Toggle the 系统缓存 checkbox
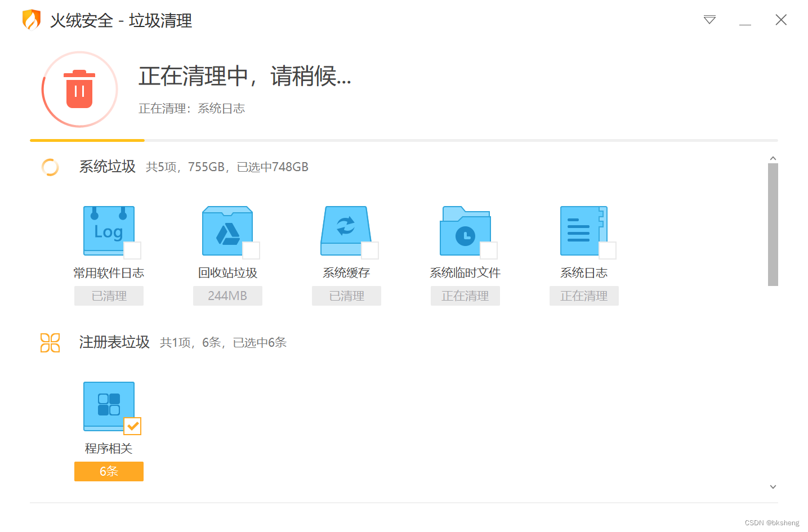Screen dimensions: 808x532 coord(370,251)
